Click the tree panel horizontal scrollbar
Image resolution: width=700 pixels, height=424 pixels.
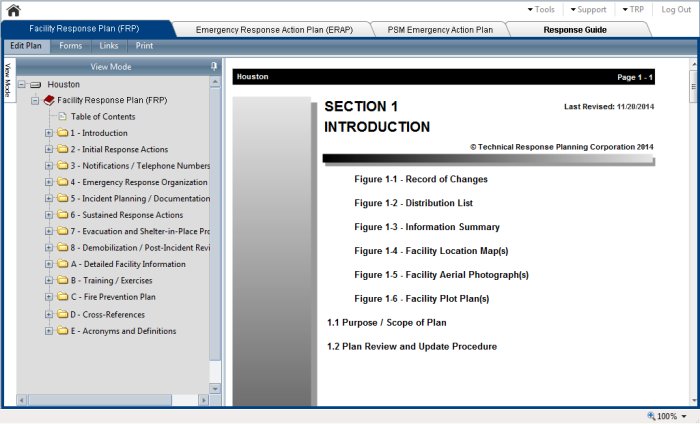pos(110,400)
